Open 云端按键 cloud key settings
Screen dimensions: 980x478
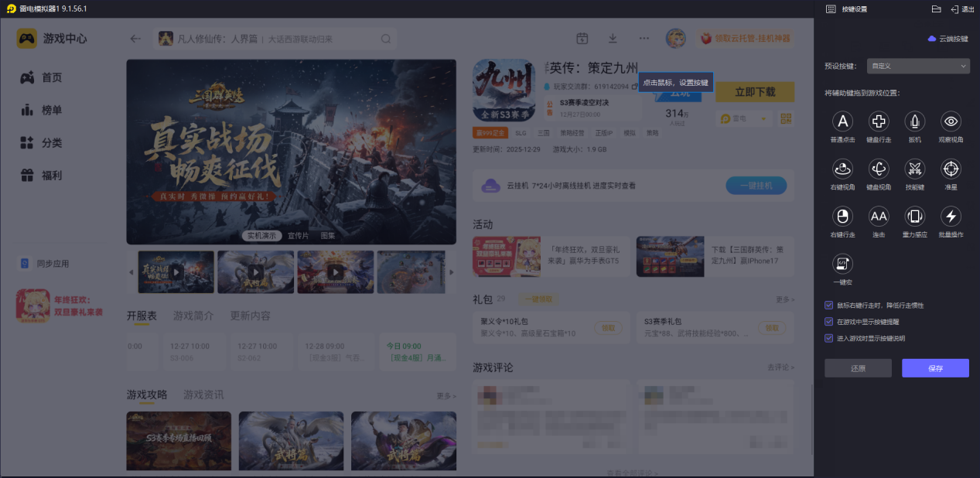[948, 39]
